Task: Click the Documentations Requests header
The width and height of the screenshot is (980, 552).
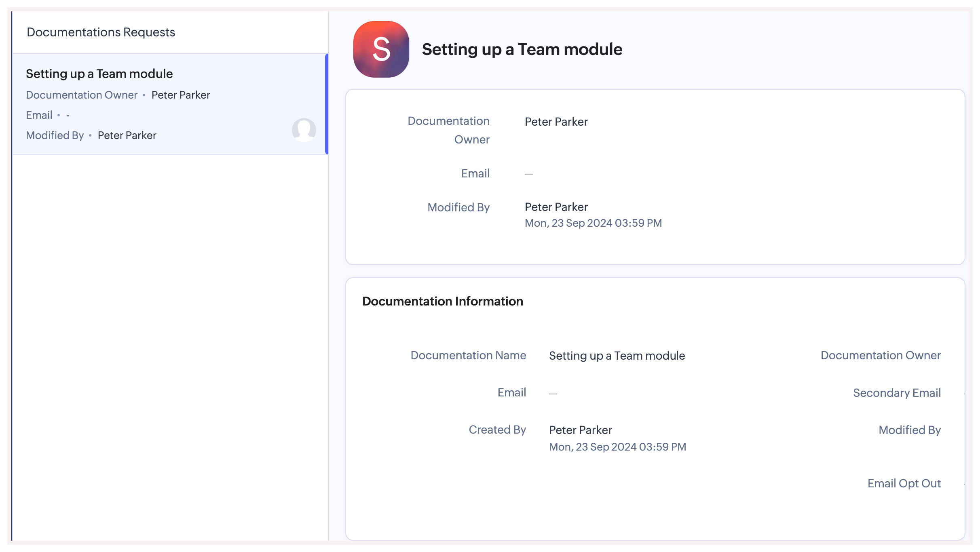Action: 101,32
